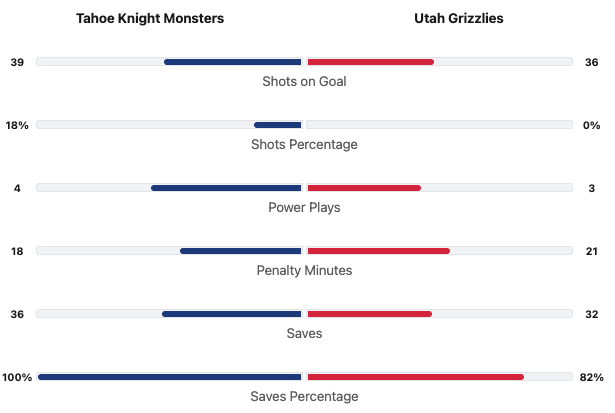Click Utah's 32 Saves value
This screenshot has width=615, height=413.
(x=591, y=314)
